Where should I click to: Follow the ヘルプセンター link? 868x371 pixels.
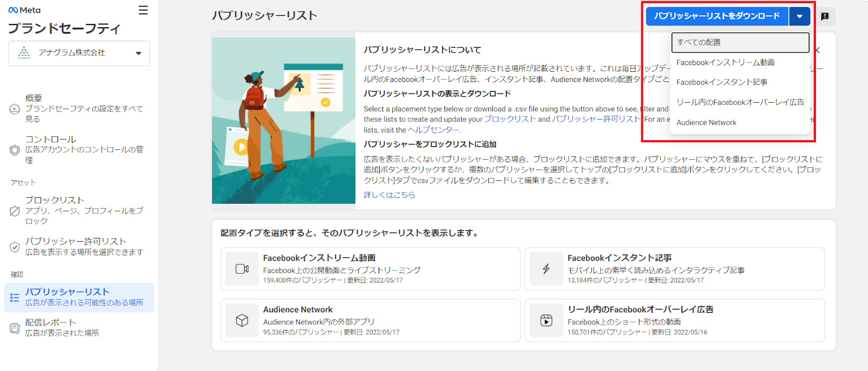[433, 130]
